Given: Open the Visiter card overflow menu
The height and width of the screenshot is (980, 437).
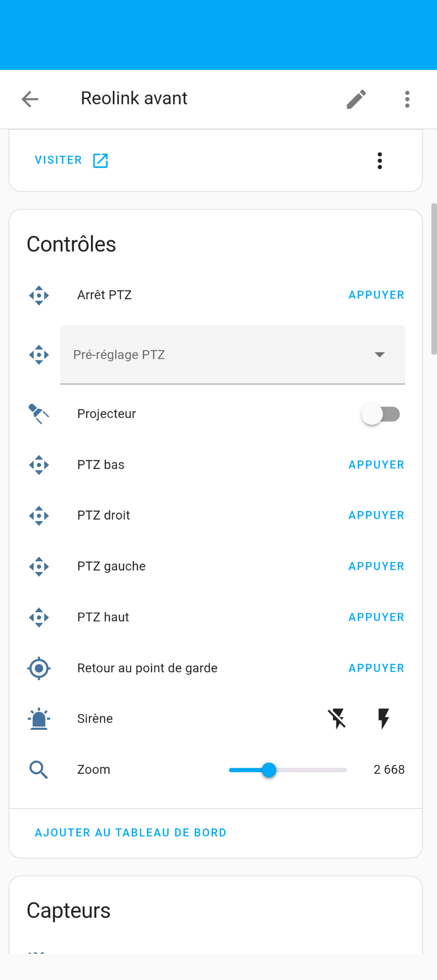Looking at the screenshot, I should pyautogui.click(x=379, y=161).
